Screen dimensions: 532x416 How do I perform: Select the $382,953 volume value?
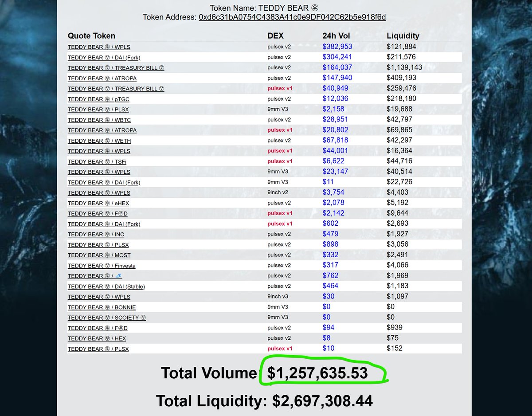(337, 47)
